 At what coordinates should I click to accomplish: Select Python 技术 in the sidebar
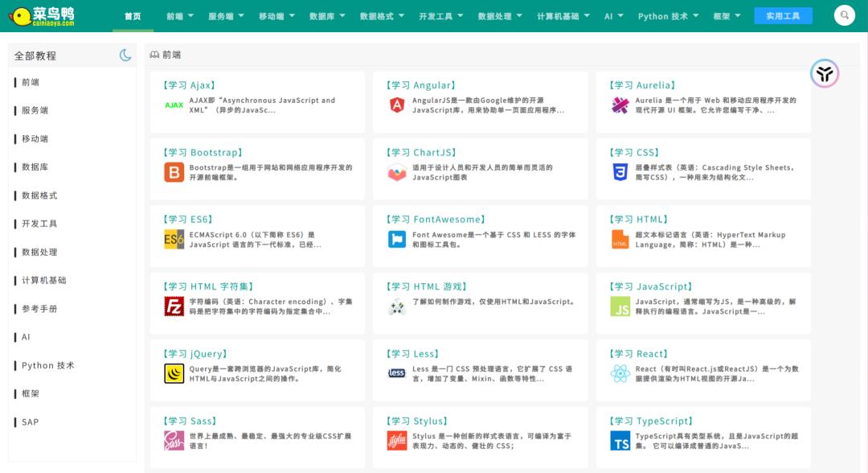(47, 365)
